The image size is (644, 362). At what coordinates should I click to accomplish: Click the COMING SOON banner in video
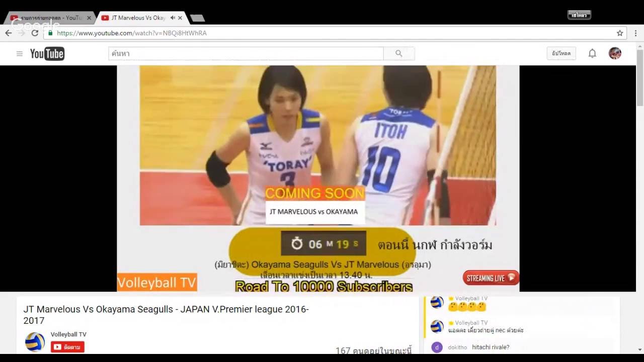tap(314, 193)
